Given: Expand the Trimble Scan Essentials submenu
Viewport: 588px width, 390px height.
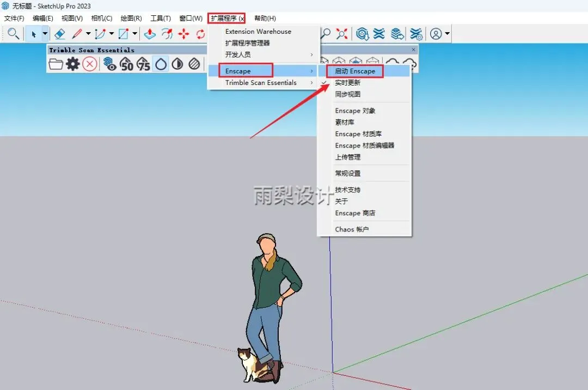Looking at the screenshot, I should pos(264,82).
